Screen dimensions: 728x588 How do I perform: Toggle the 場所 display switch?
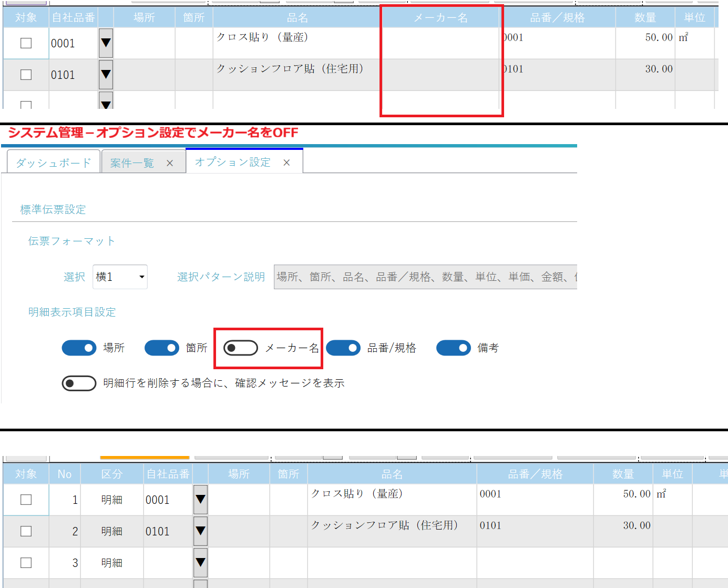pyautogui.click(x=79, y=348)
